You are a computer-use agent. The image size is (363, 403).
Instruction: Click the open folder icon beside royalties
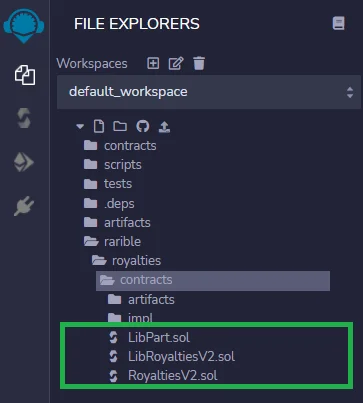[99, 260]
